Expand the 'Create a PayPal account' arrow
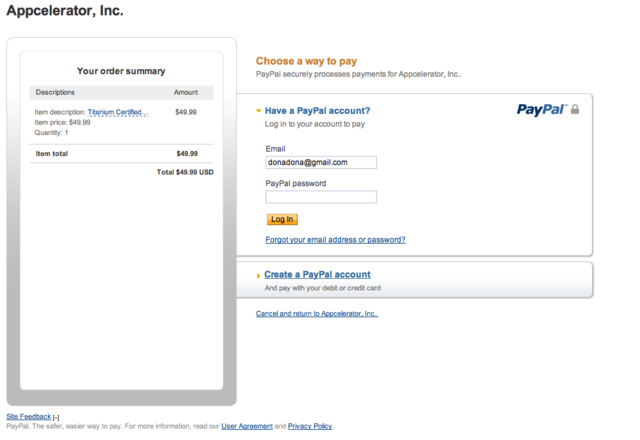 tap(259, 275)
